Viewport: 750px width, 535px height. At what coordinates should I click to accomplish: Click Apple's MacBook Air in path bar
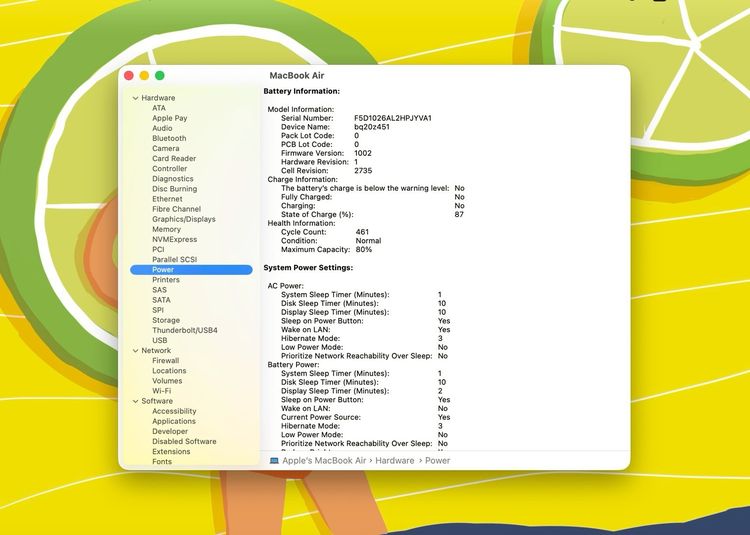[324, 461]
